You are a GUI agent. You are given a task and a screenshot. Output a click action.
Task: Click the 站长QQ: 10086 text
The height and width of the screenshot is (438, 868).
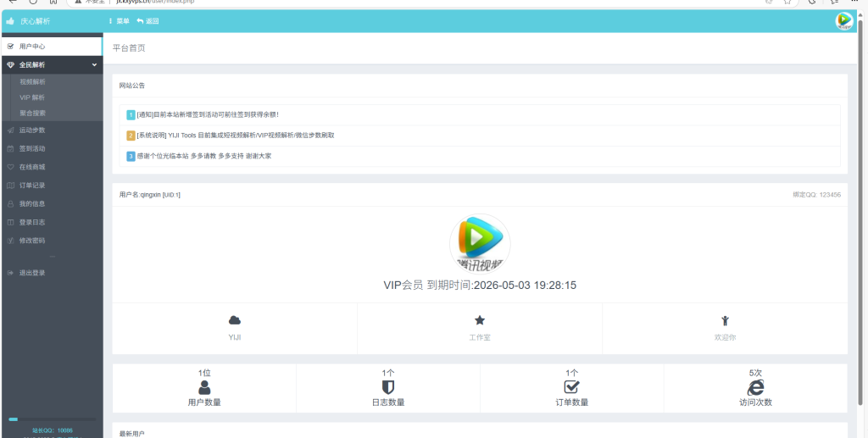pos(52,430)
